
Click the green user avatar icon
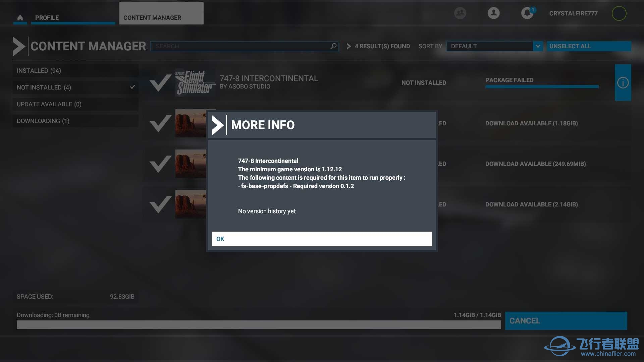pos(619,13)
